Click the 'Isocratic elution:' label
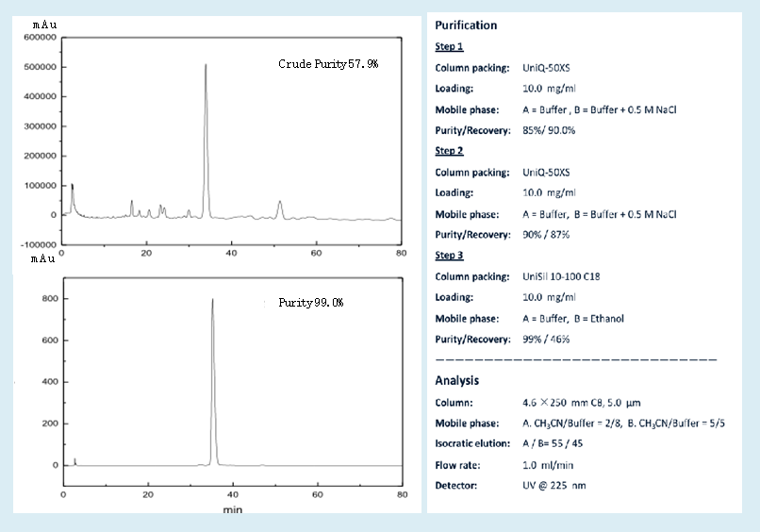The width and height of the screenshot is (760, 532). (472, 443)
